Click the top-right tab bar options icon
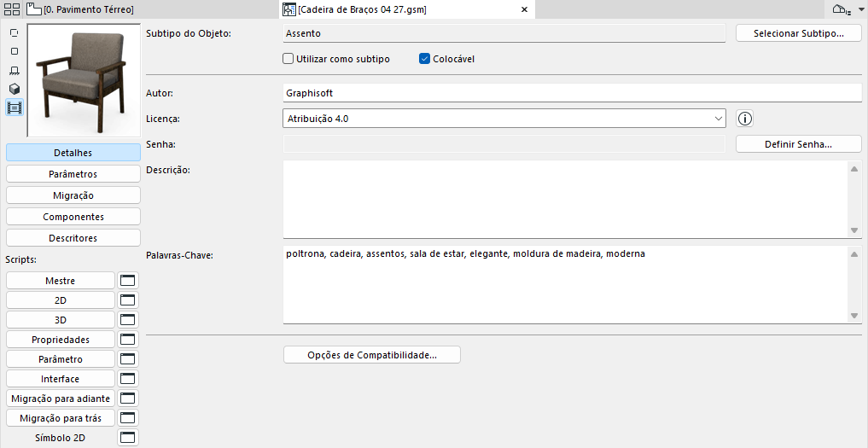This screenshot has height=448, width=868. point(842,9)
